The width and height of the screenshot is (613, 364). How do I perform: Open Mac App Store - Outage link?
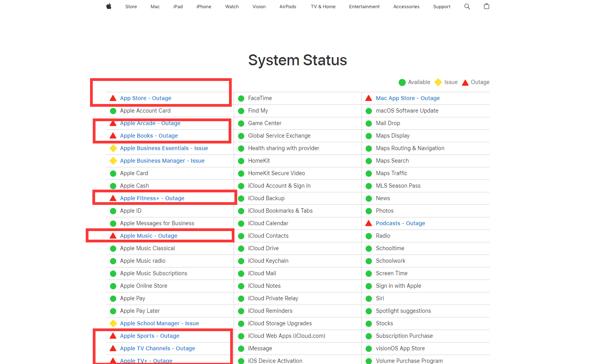[x=408, y=98]
